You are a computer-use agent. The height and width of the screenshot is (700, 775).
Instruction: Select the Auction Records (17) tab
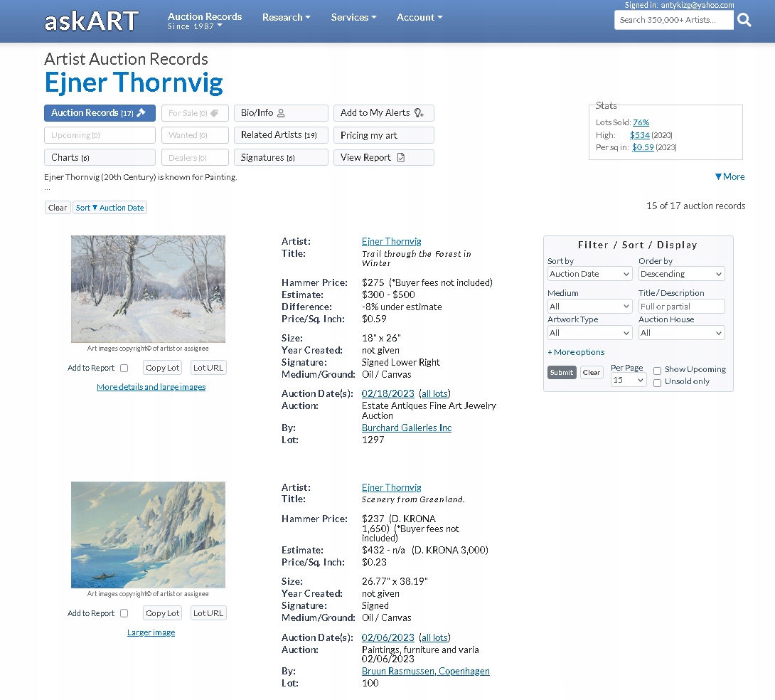[100, 112]
